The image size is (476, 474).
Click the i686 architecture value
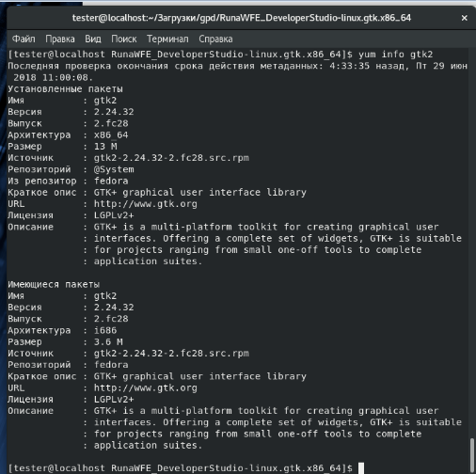pos(105,330)
